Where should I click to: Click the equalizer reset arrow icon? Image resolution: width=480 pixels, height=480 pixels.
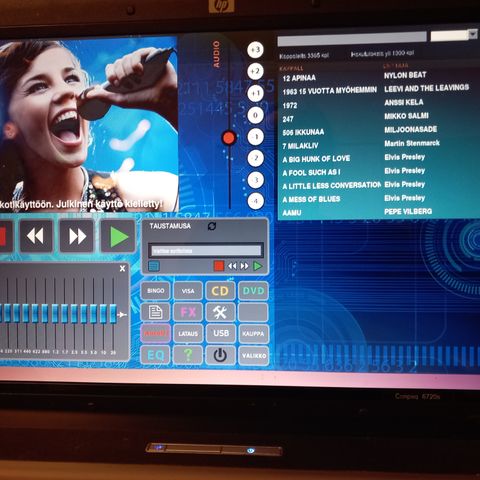(x=122, y=314)
